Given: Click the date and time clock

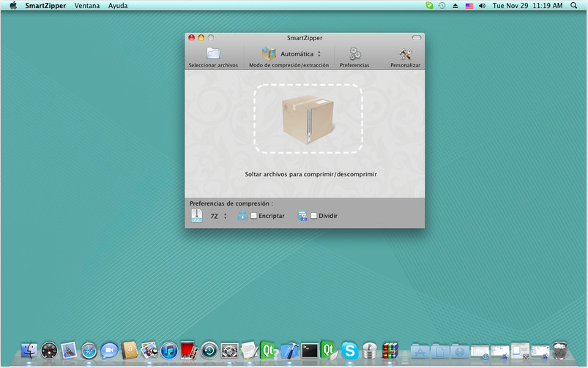Looking at the screenshot, I should [x=528, y=6].
